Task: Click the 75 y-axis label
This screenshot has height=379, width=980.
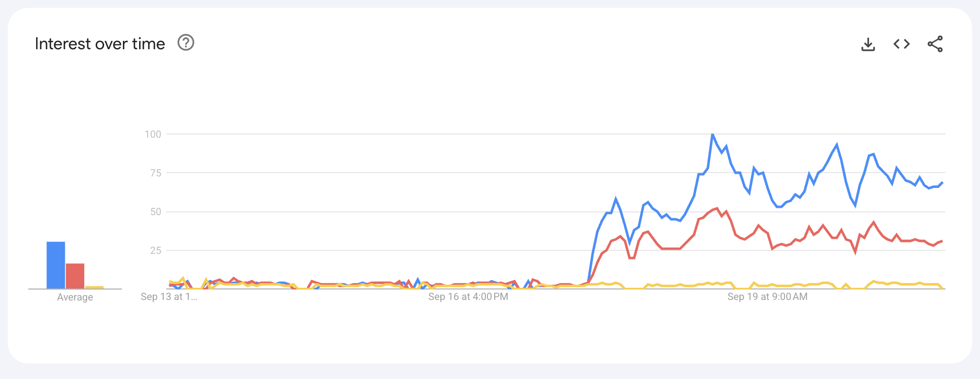Action: tap(155, 173)
